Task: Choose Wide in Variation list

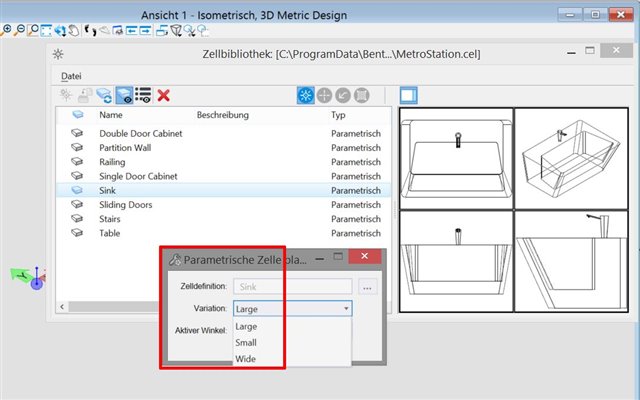Action: point(292,359)
